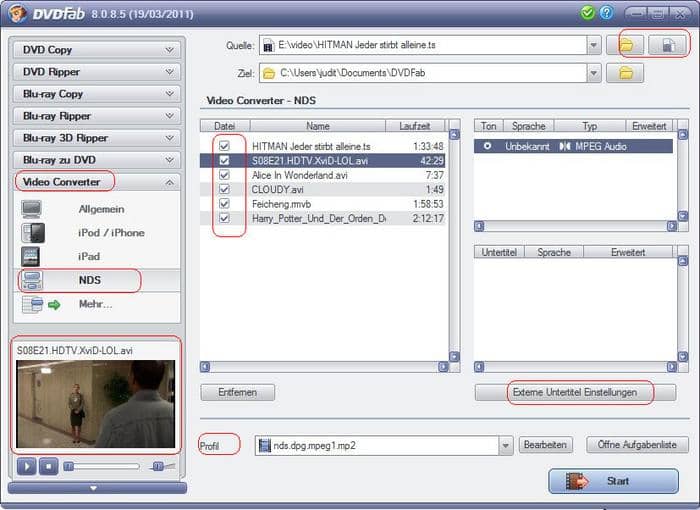Open destination folder icon next to Ziel
The image size is (700, 510).
(625, 73)
